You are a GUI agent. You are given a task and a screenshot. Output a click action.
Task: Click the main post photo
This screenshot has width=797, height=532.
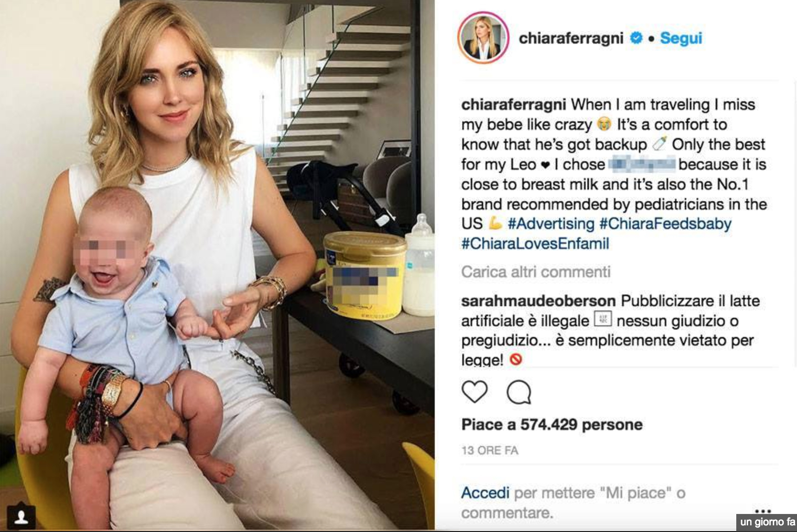(217, 265)
